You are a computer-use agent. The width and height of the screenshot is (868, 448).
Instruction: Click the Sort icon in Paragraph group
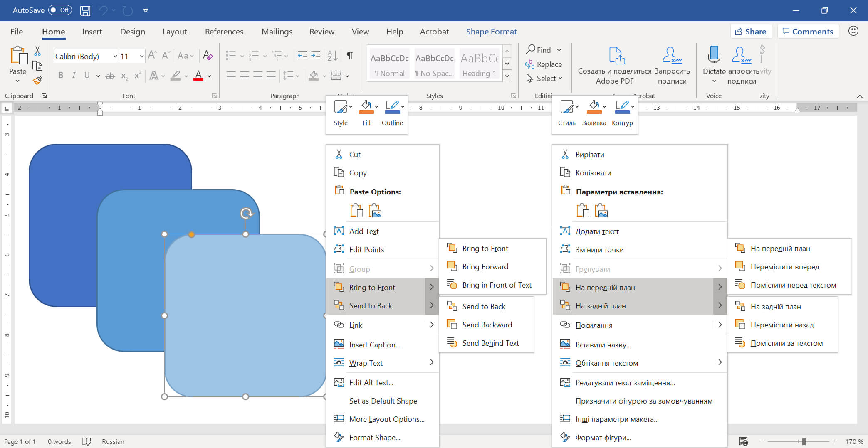(x=332, y=55)
